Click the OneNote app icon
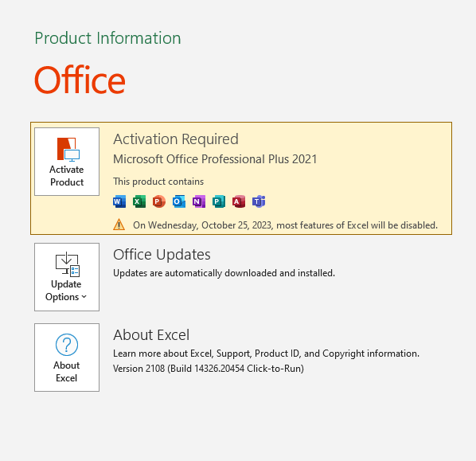Image resolution: width=476 pixels, height=461 pixels. pos(199,201)
